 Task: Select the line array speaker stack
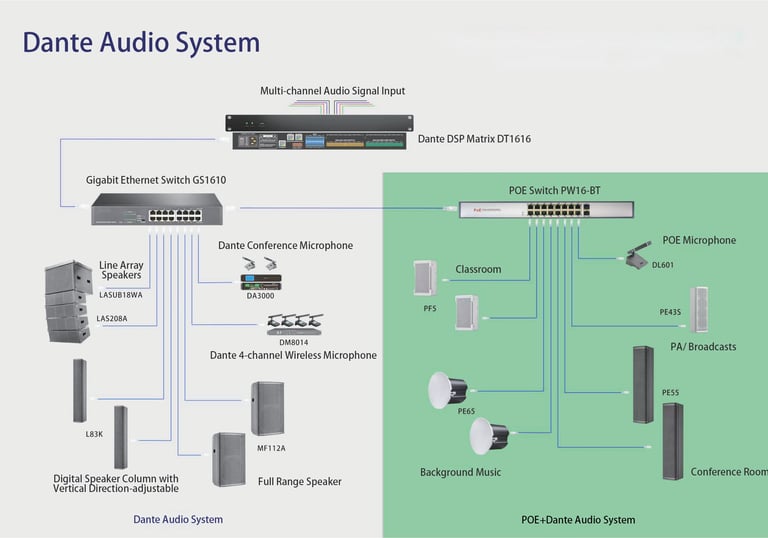coord(68,301)
